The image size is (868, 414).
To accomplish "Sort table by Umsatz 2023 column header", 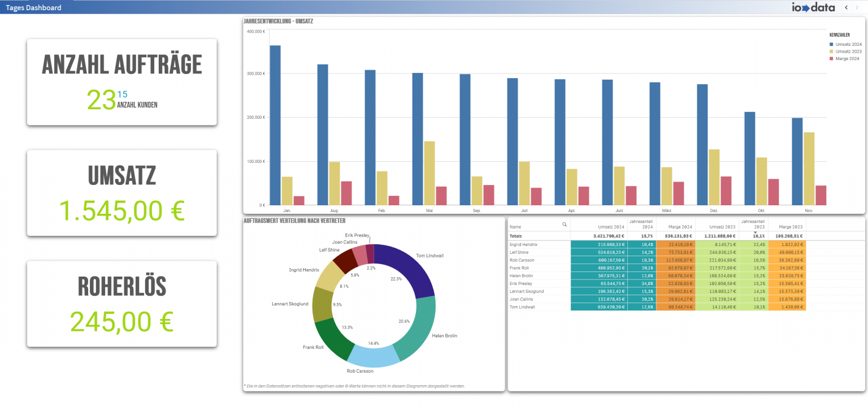I will pyautogui.click(x=722, y=226).
